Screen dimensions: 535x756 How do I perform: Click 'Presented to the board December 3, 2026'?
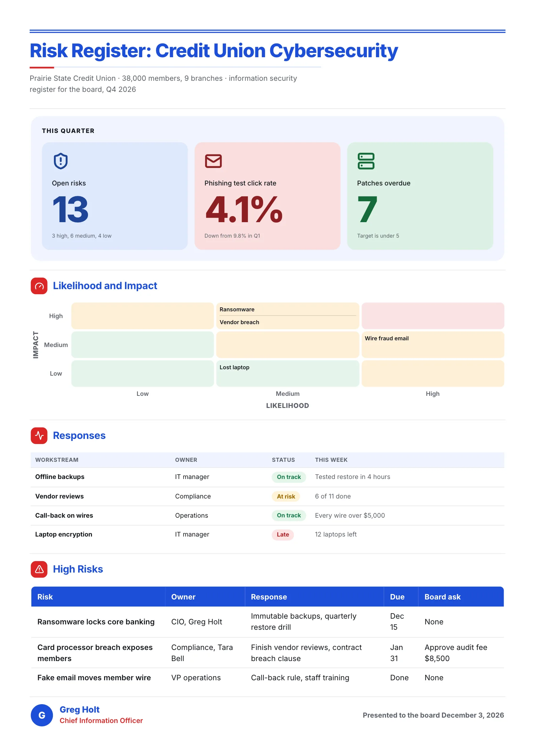click(x=433, y=715)
